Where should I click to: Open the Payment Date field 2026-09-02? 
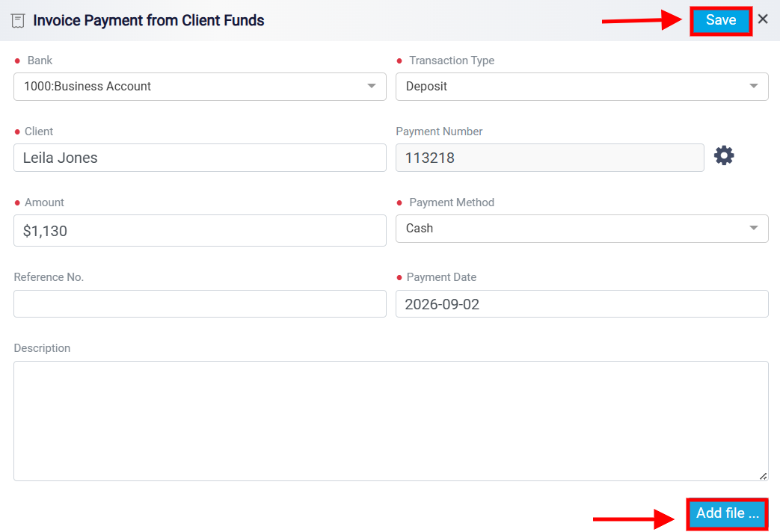point(582,304)
